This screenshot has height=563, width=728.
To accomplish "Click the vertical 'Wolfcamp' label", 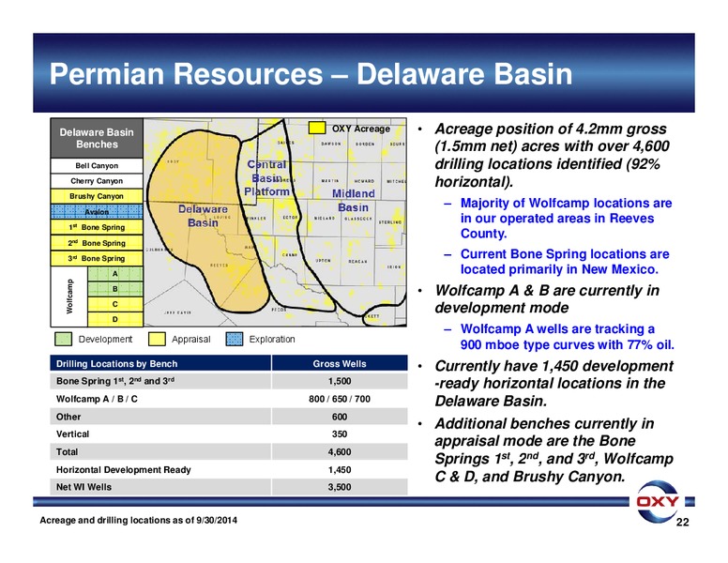I will (x=69, y=297).
